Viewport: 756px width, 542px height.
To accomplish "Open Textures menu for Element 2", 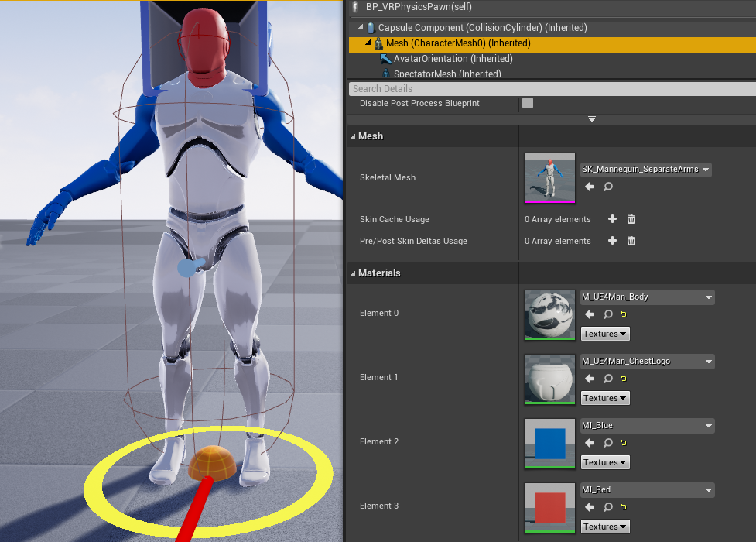I will coord(605,462).
